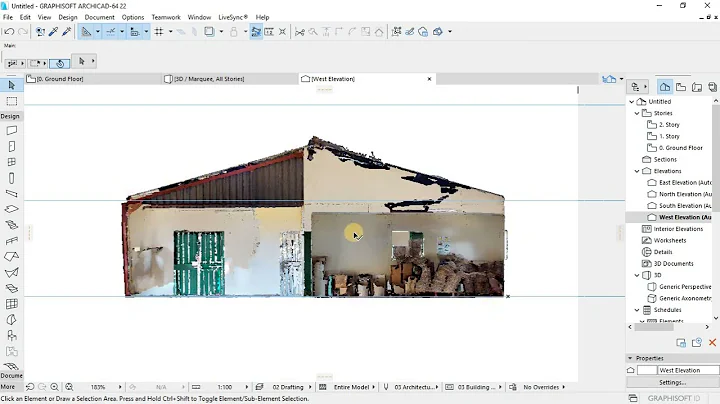Switch navigator to Publisher Sets

pos(713,87)
